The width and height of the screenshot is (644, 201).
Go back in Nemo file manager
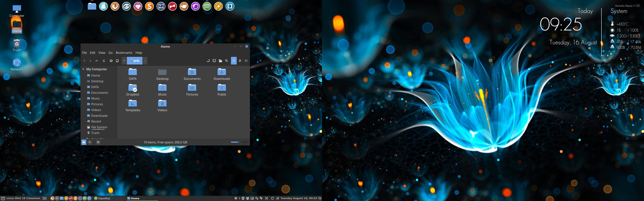click(x=85, y=61)
